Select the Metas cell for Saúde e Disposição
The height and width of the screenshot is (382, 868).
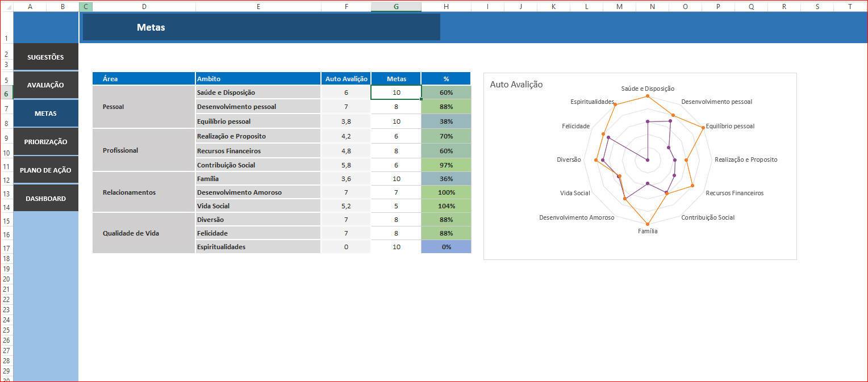(396, 93)
